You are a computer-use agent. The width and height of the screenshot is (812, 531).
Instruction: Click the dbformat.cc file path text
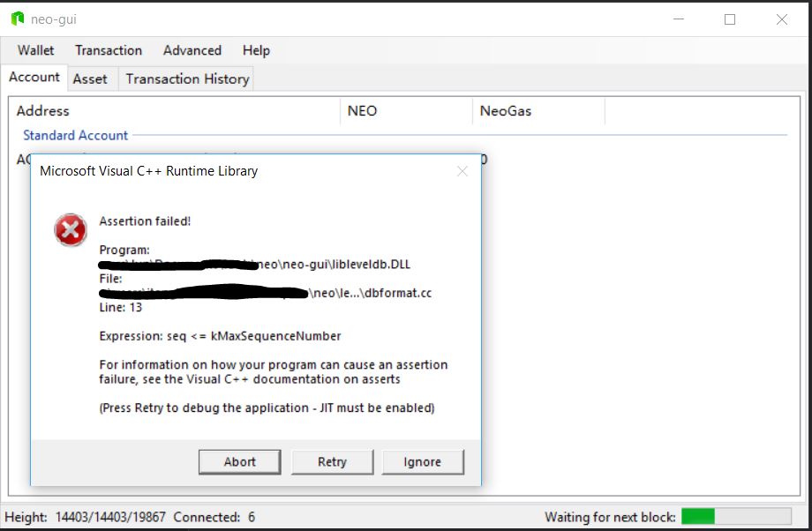[x=265, y=293]
